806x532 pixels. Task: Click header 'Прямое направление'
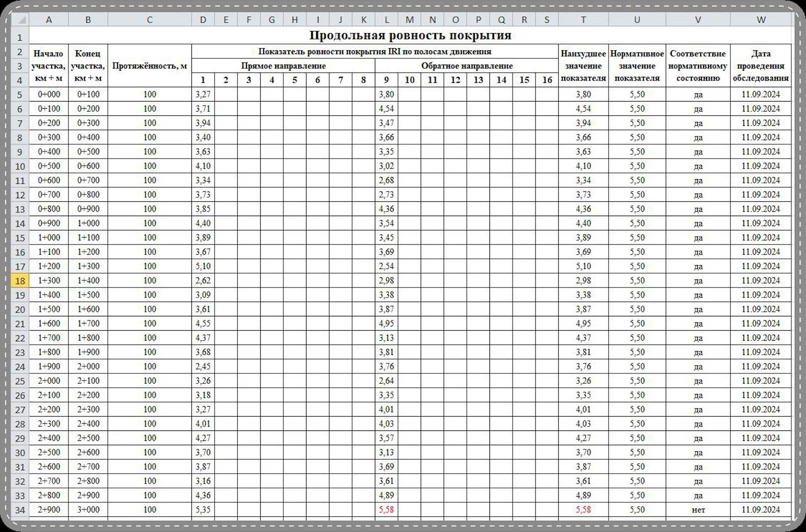pos(283,66)
